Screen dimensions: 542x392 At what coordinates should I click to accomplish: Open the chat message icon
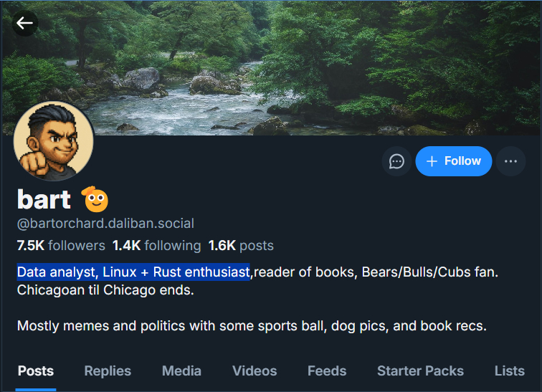(x=396, y=161)
